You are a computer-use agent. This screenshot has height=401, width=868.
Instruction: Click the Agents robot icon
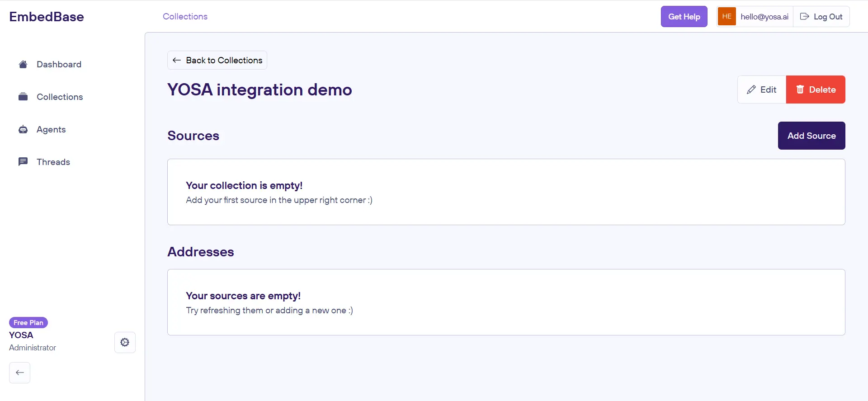click(x=23, y=130)
